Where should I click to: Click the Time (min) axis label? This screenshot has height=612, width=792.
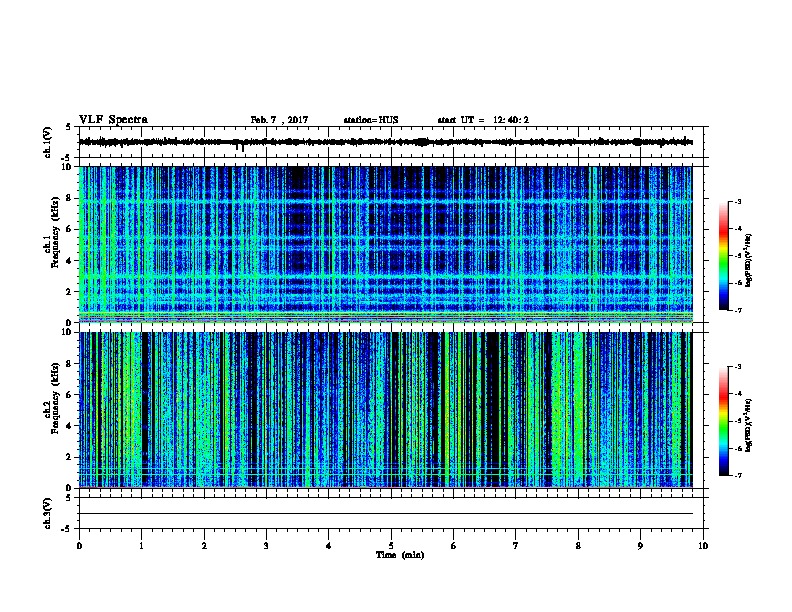(x=400, y=555)
